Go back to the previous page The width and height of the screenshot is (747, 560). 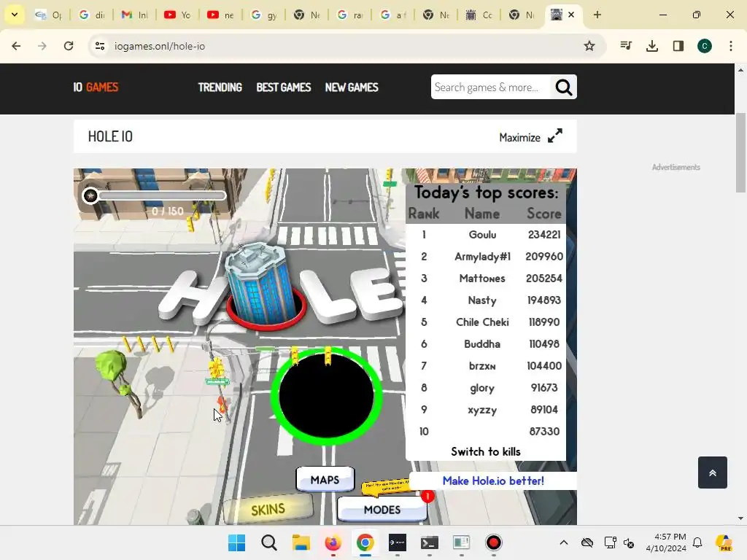[x=16, y=46]
